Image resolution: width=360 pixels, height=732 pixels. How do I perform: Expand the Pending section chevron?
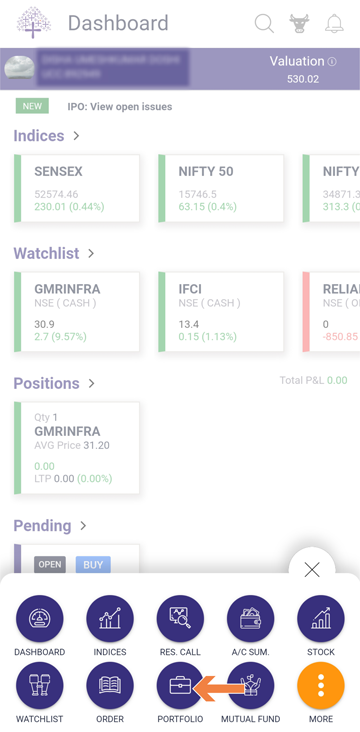[83, 526]
